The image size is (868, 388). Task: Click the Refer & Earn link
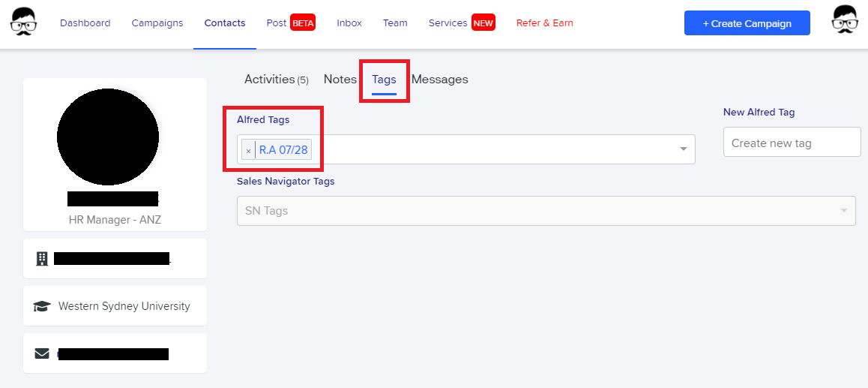[545, 23]
